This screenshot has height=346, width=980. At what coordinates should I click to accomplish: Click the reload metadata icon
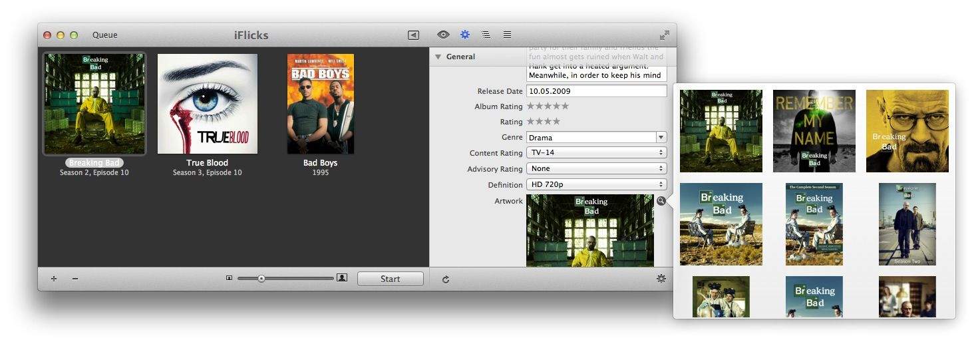coord(446,279)
